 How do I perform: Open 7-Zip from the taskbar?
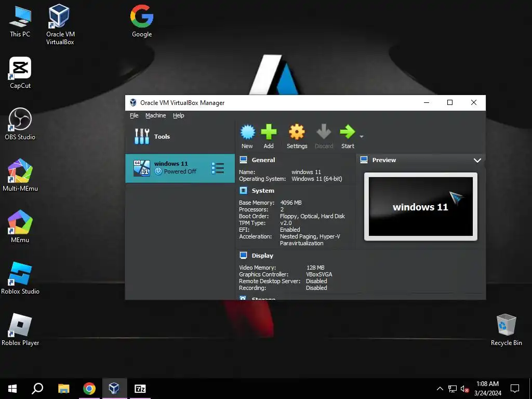(x=140, y=389)
